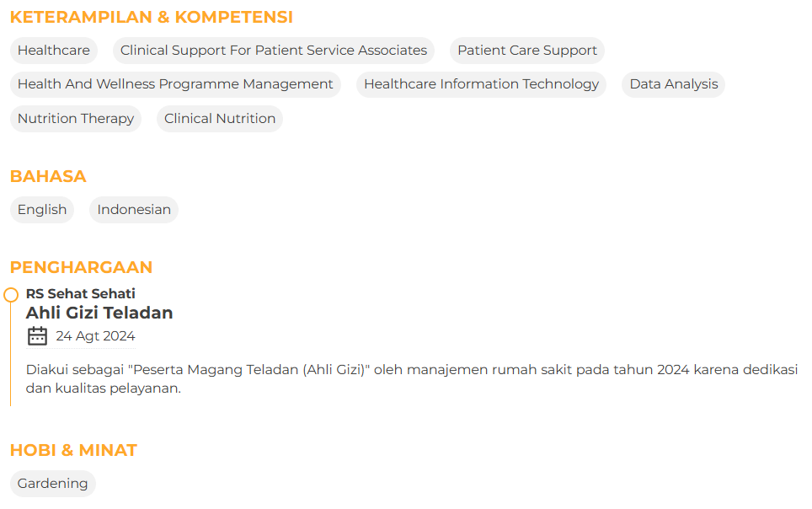Select the Healthcare skill tag

click(x=54, y=51)
